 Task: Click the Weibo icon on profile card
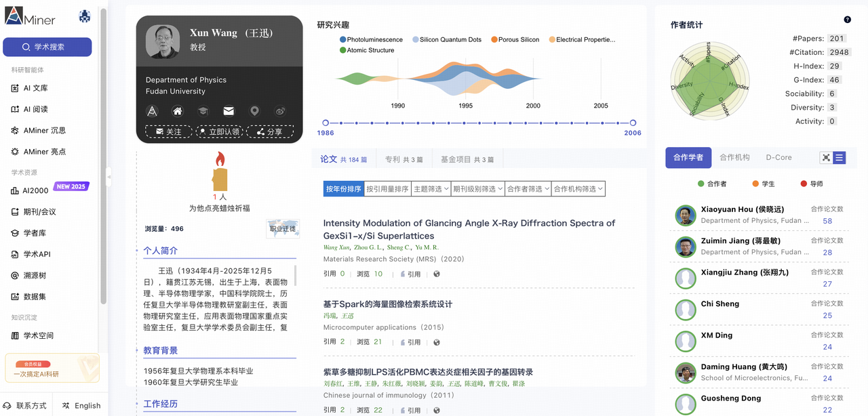click(280, 111)
